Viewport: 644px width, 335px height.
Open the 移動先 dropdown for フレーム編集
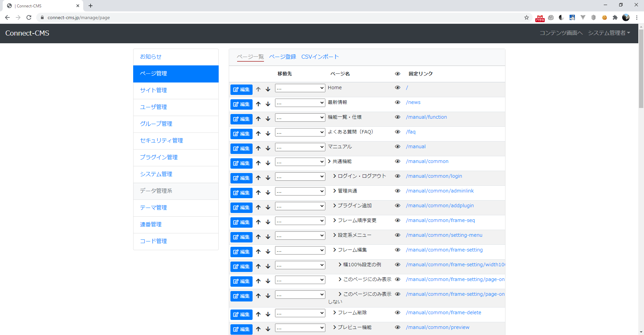(300, 250)
